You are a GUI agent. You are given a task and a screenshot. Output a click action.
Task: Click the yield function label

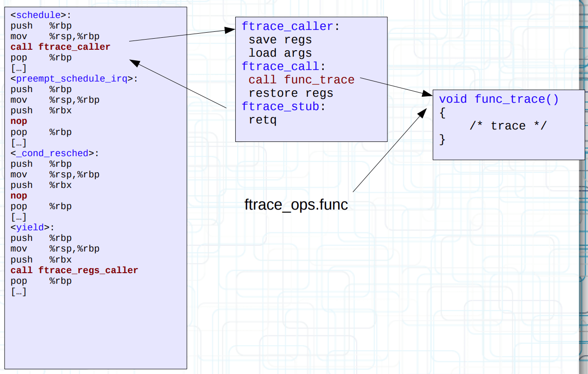(30, 228)
